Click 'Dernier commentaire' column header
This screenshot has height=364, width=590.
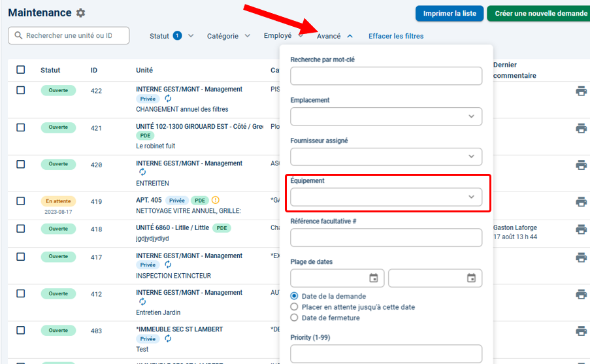pos(514,70)
